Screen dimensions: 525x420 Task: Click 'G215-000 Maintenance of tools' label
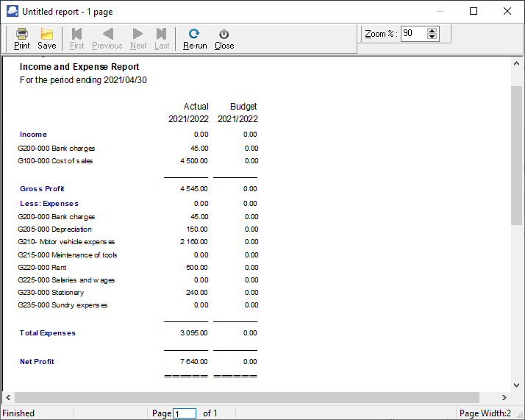pyautogui.click(x=68, y=255)
